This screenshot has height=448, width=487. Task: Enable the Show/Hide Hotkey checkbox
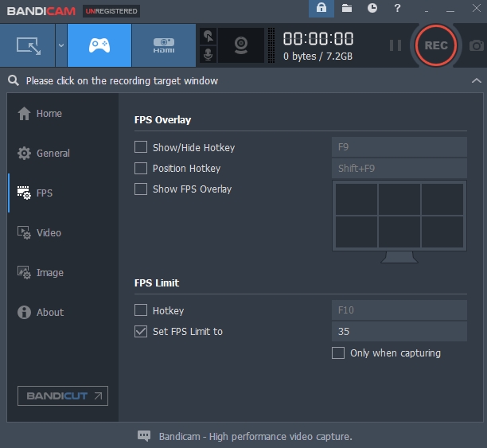coord(141,147)
